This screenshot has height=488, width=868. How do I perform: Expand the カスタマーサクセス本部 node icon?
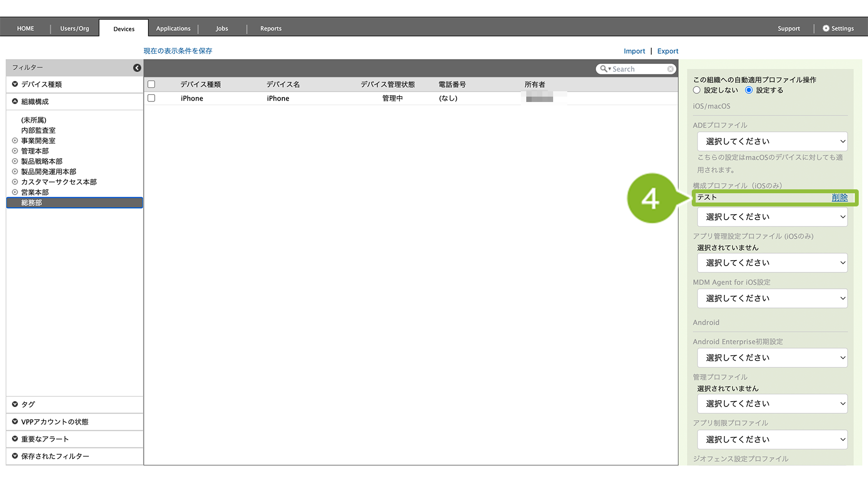(15, 182)
